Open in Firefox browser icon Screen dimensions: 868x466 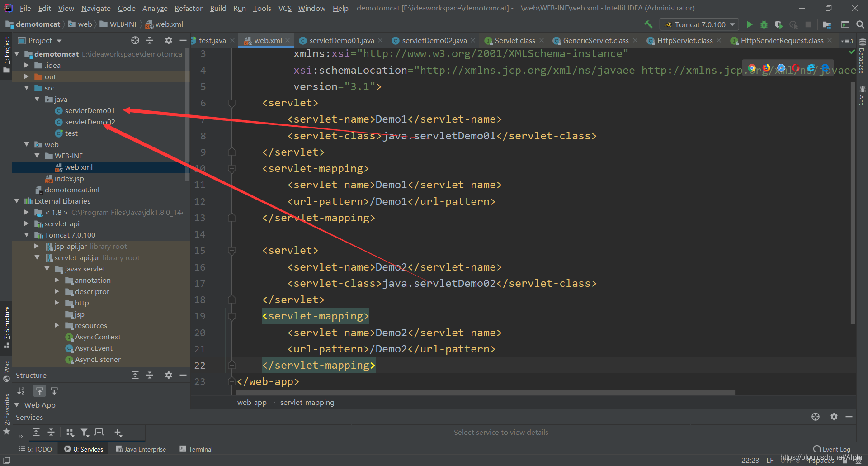click(x=766, y=68)
